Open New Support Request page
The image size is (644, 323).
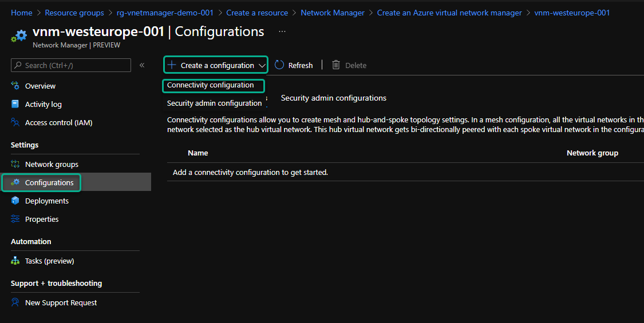[x=61, y=303]
